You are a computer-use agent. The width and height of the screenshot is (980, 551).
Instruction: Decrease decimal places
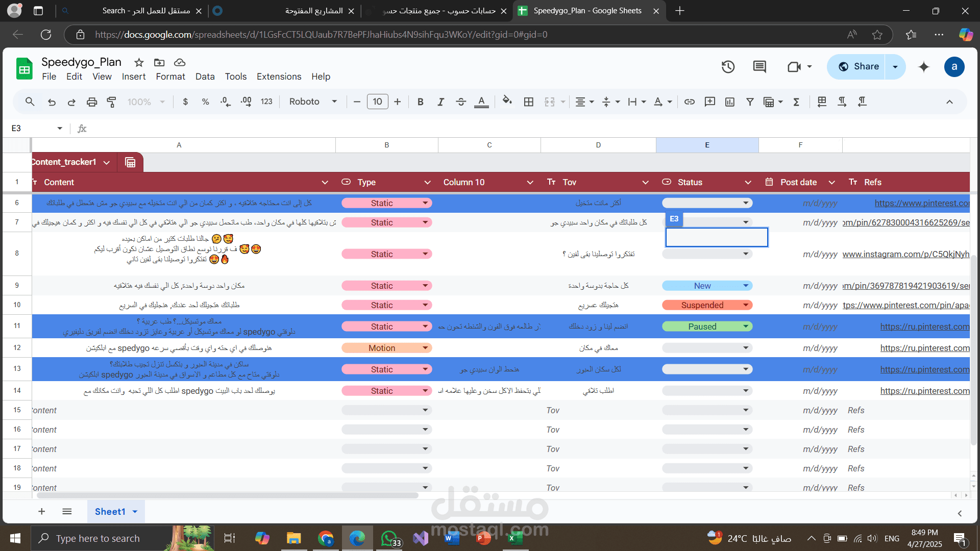(226, 102)
